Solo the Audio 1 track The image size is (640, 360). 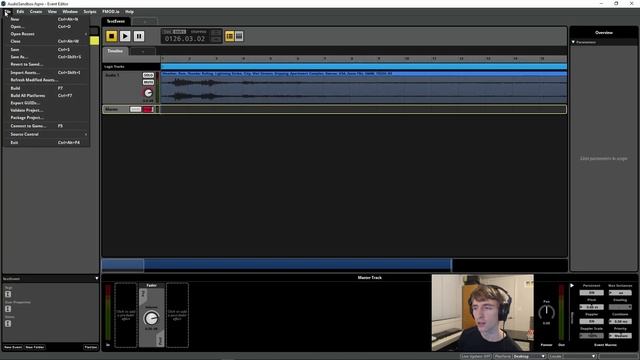pyautogui.click(x=148, y=76)
